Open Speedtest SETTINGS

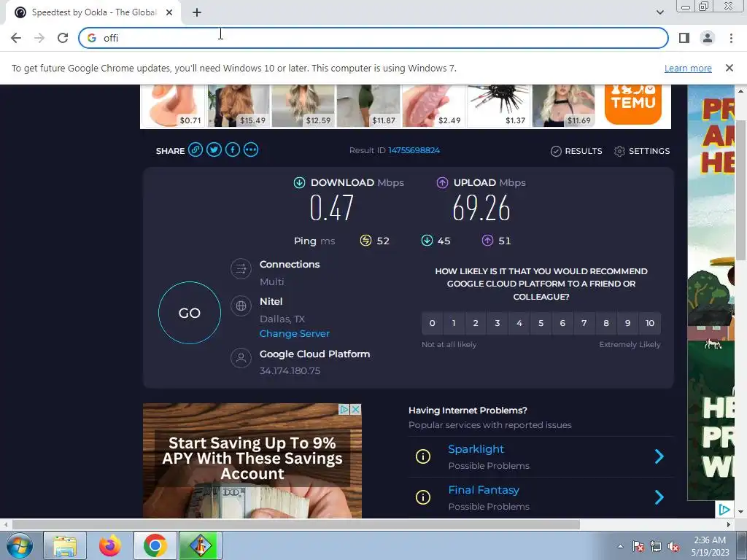pos(642,151)
